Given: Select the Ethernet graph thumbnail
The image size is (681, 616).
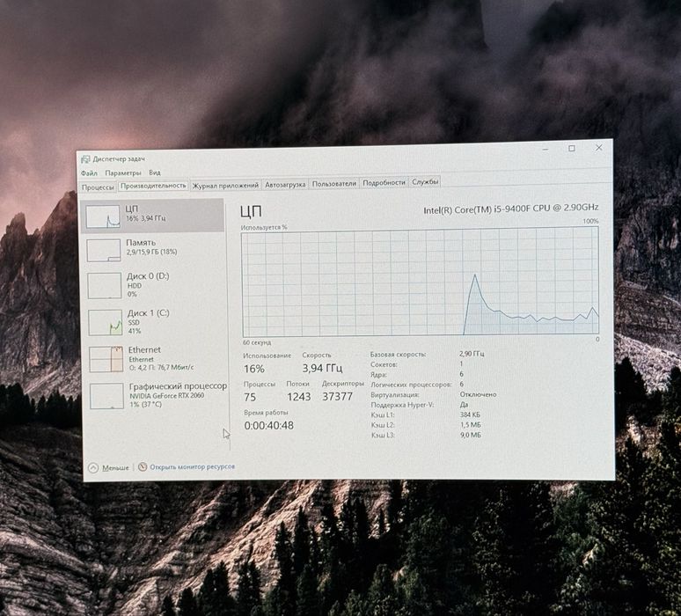Looking at the screenshot, I should click(x=106, y=359).
